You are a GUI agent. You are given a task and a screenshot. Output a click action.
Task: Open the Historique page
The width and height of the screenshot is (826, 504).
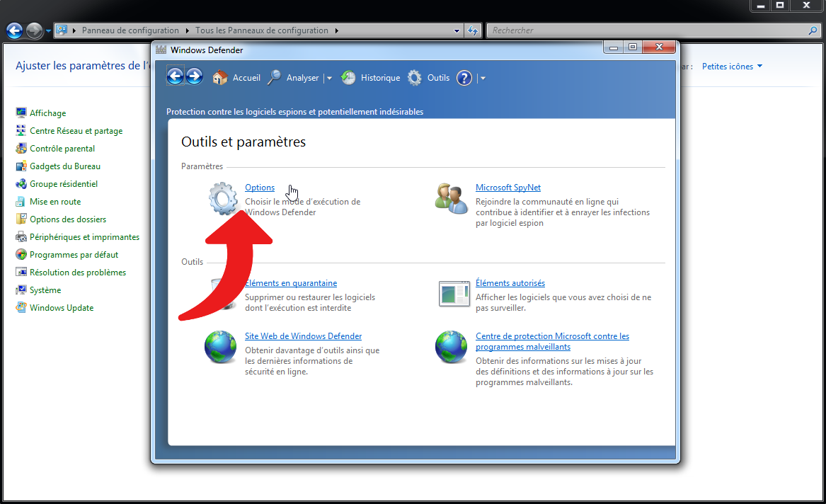pos(380,78)
